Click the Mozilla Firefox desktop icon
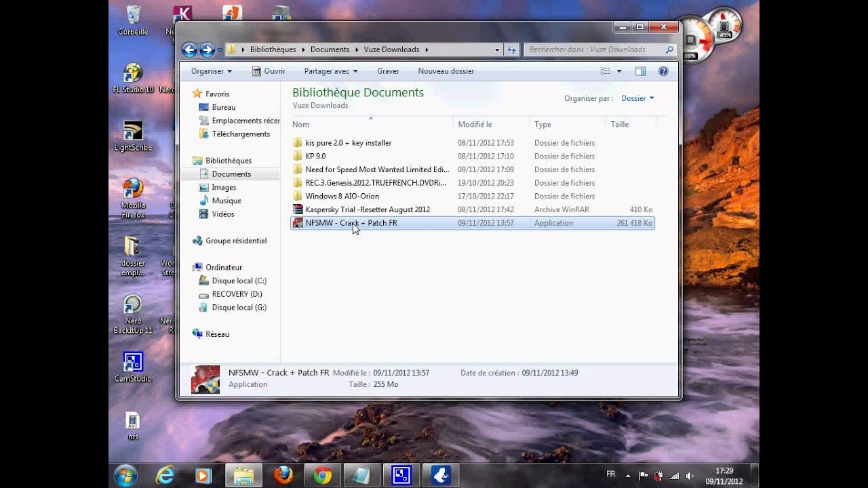The width and height of the screenshot is (868, 488). click(x=133, y=198)
